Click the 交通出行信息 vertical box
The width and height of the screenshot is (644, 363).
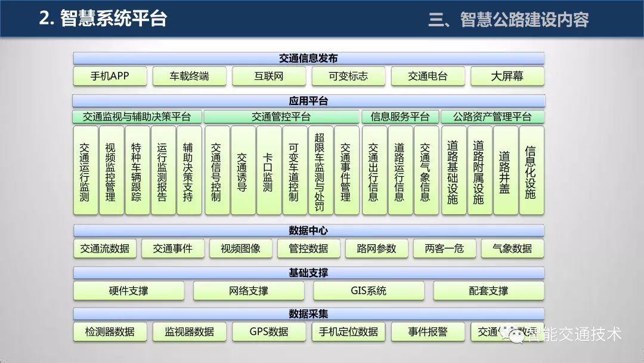click(374, 170)
